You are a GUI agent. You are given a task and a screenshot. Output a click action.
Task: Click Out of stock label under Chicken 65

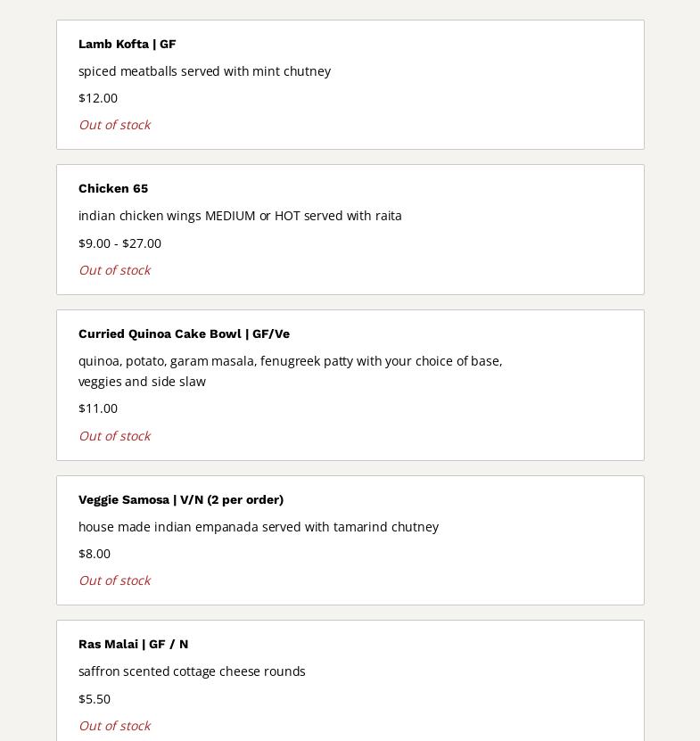(114, 269)
